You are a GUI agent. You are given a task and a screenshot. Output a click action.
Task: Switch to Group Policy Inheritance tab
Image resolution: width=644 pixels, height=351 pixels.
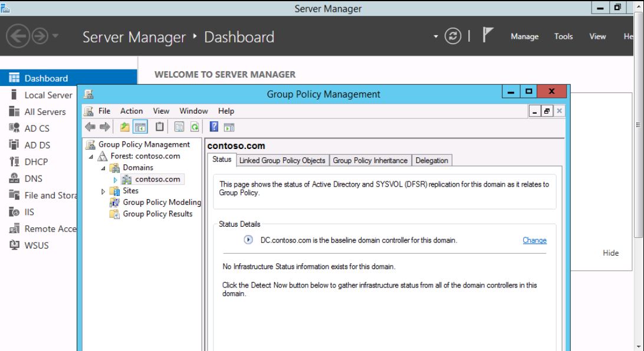pyautogui.click(x=370, y=160)
